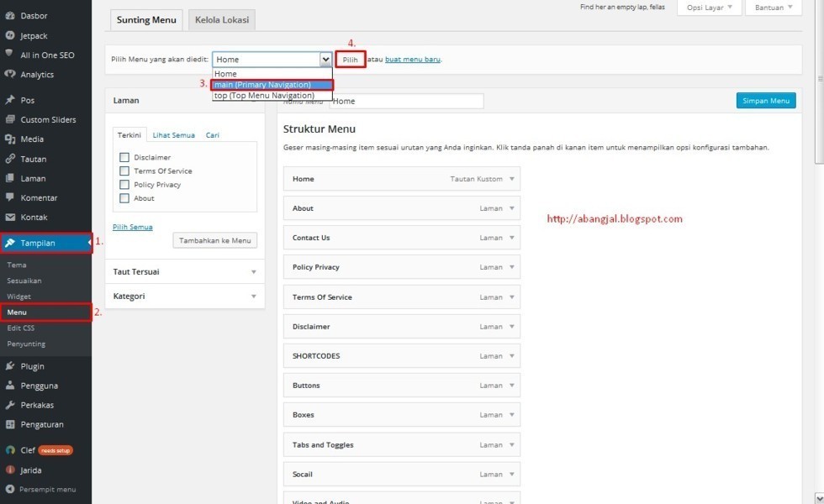Image resolution: width=824 pixels, height=504 pixels.
Task: Enable the Terms Of Service checkbox
Action: click(124, 171)
